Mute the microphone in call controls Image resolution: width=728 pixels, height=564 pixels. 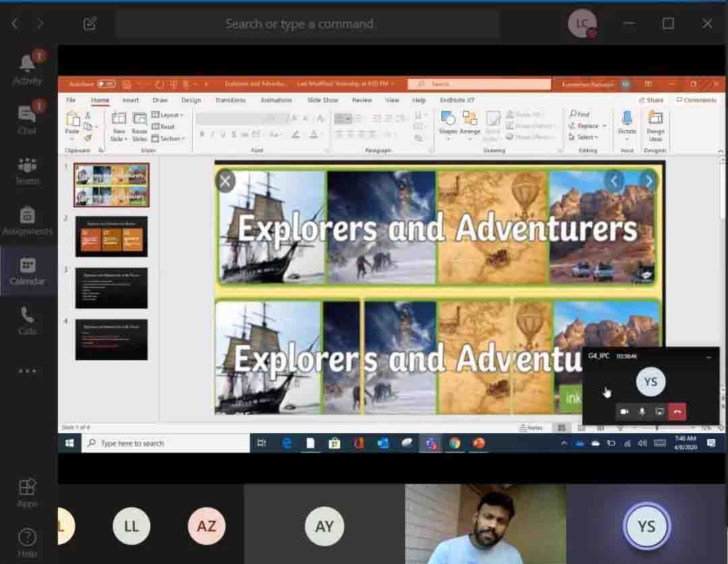point(642,412)
